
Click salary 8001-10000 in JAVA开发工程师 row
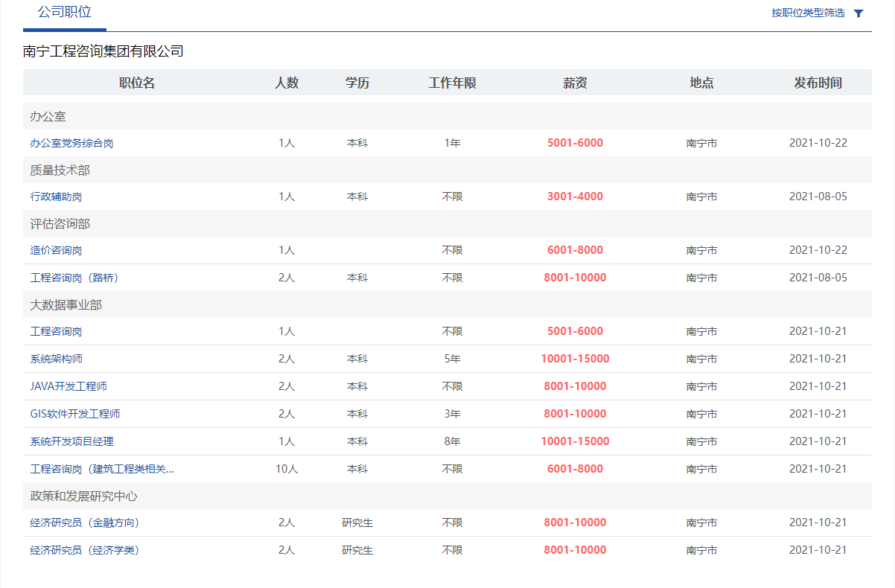point(576,386)
